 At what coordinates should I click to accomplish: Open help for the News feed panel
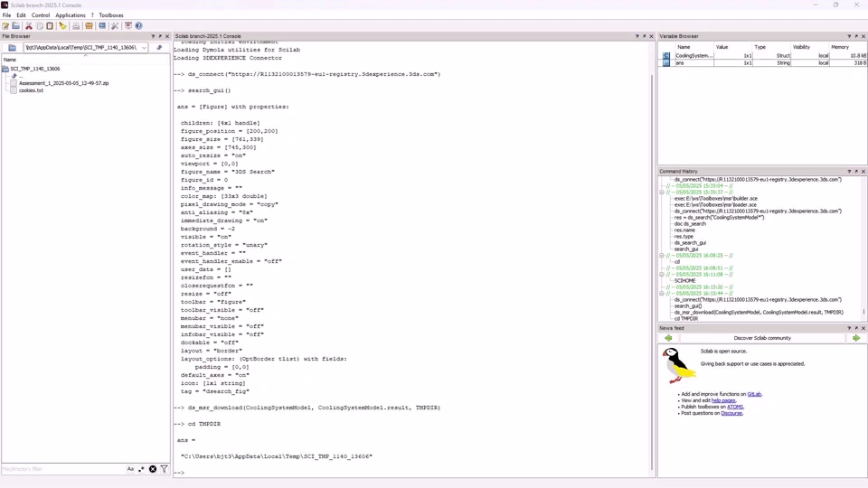click(849, 328)
